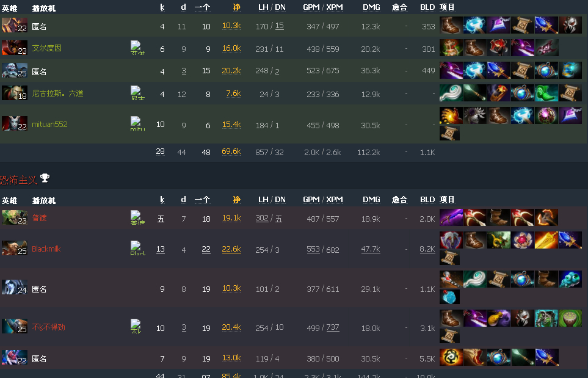Click Hand of Midas in the mituan552 row
Viewport: 588px width, 378px height.
[451, 115]
